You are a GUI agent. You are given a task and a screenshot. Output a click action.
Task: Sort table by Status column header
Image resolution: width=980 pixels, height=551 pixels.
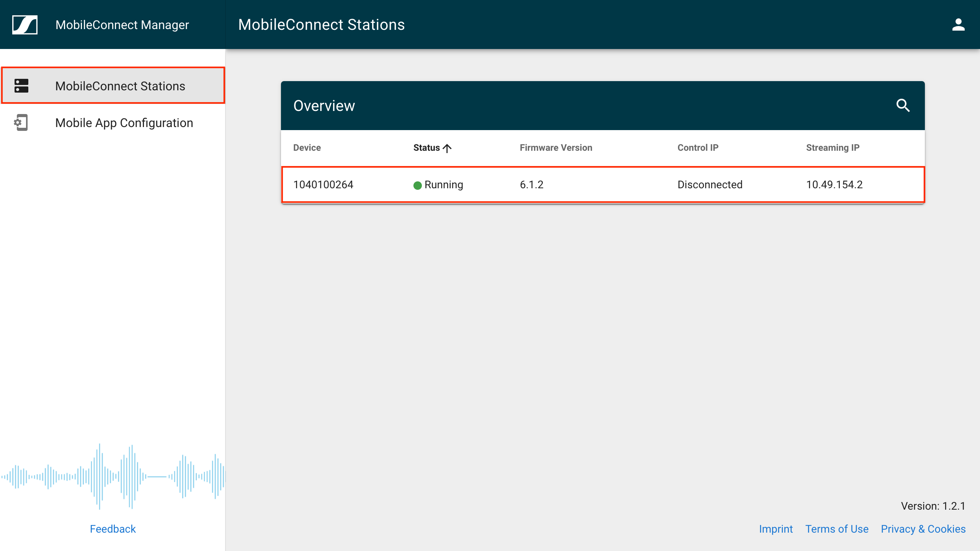pos(426,148)
